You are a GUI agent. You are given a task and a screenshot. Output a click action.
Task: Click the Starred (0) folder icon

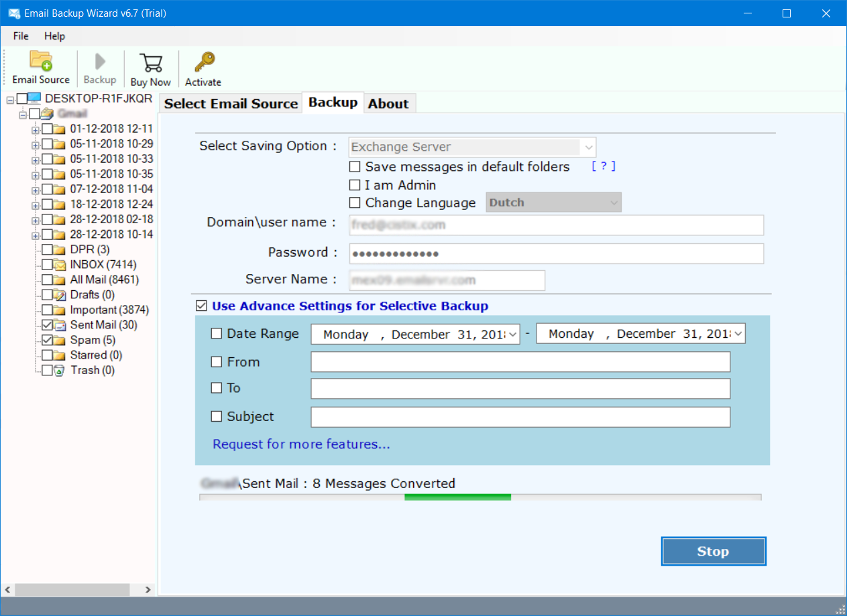coord(60,355)
